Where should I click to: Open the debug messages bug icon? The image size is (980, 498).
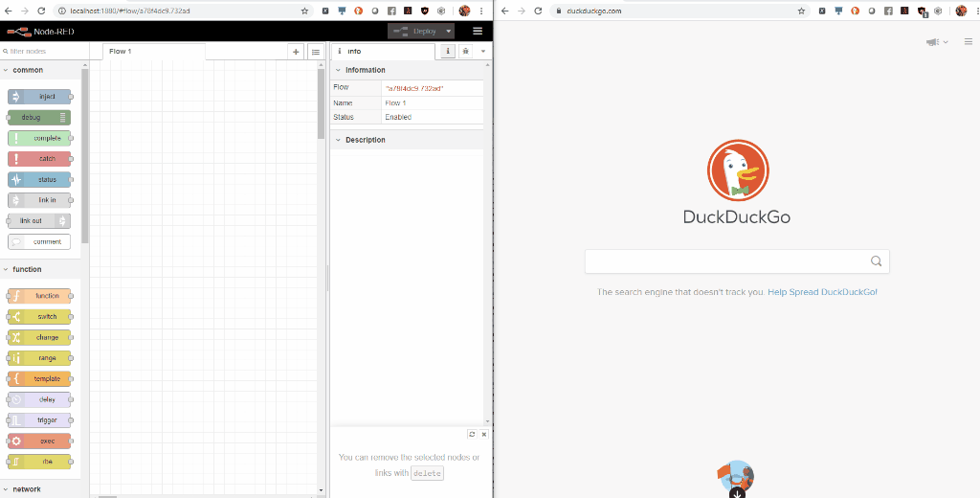point(465,52)
